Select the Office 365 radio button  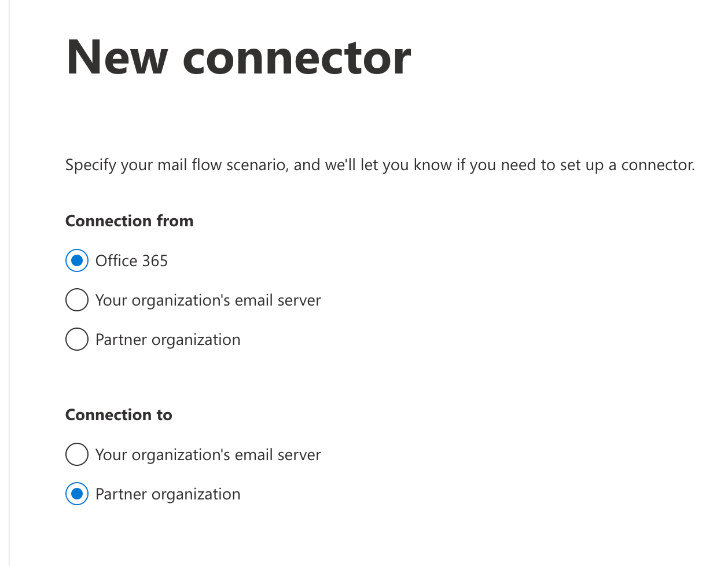(77, 260)
